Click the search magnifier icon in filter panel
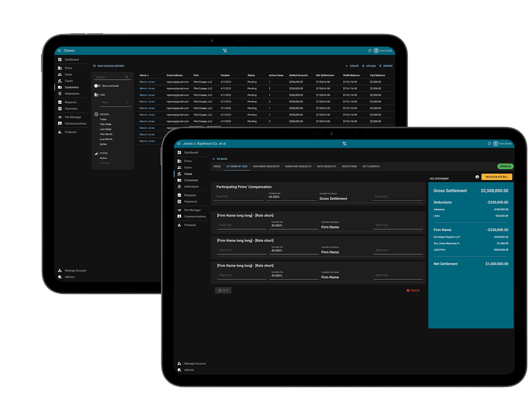Image resolution: width=532 pixels, height=408 pixels. [127, 77]
